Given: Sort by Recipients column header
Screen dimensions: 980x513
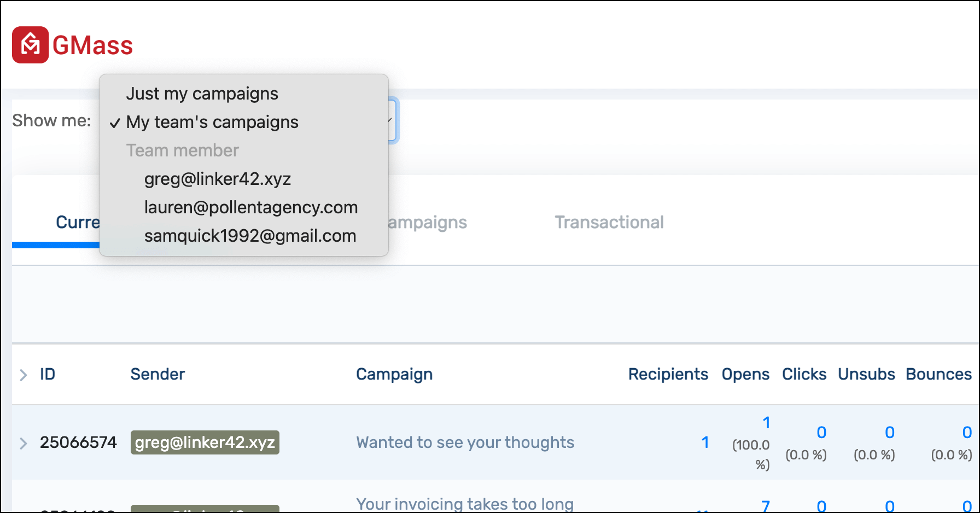Looking at the screenshot, I should 668,374.
